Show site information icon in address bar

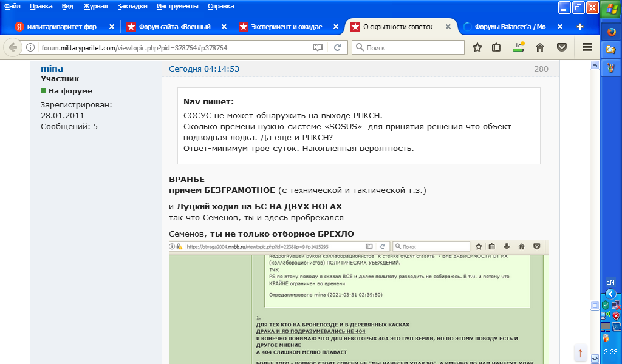pos(30,47)
